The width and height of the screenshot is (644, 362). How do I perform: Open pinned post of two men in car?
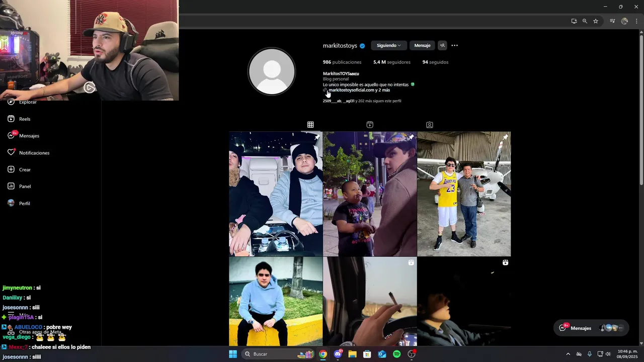point(276,194)
